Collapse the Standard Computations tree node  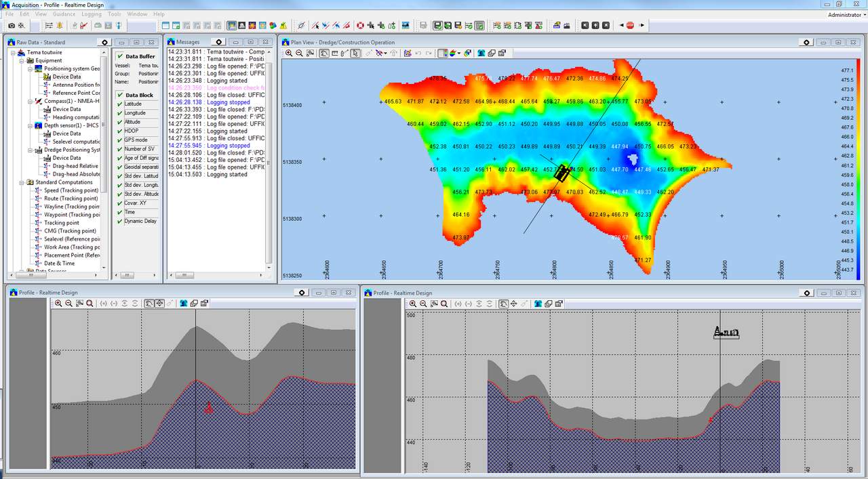[x=22, y=182]
